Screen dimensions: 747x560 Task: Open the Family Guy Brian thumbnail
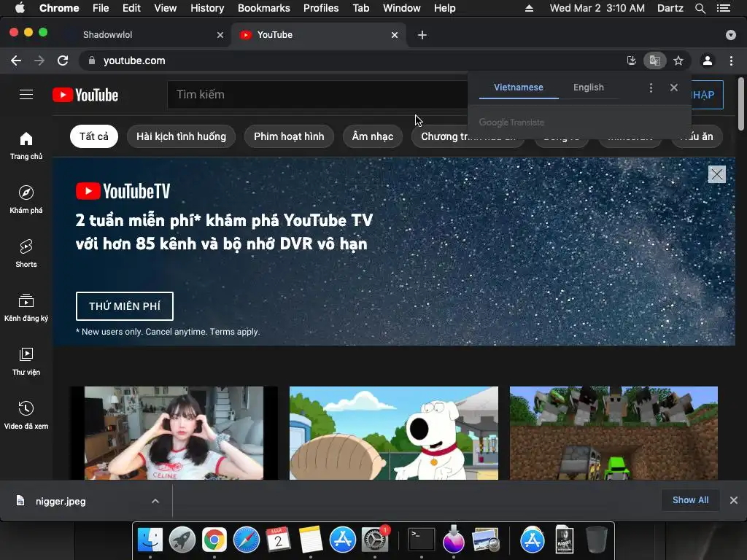tap(394, 433)
